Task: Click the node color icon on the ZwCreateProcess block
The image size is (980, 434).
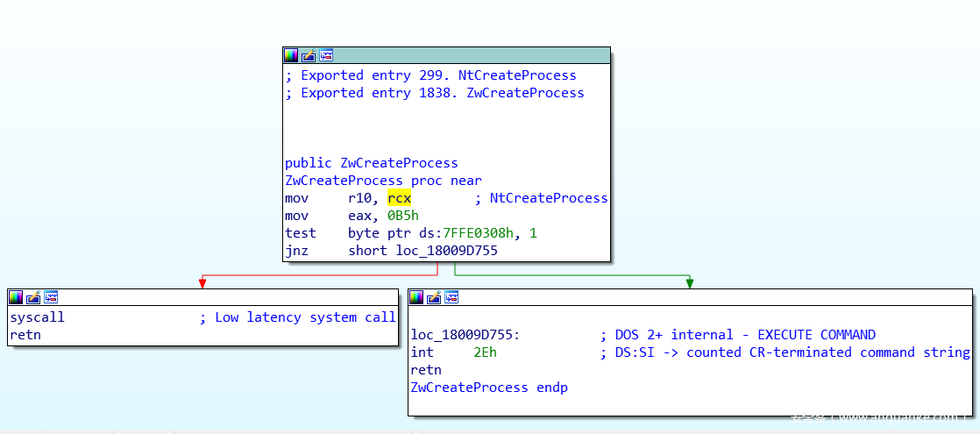Action: pos(291,55)
